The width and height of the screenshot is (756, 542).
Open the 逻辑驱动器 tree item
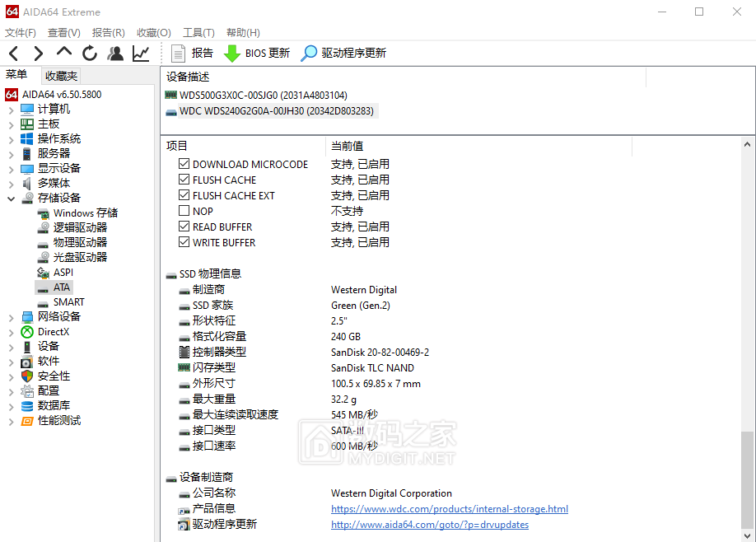[x=80, y=227]
